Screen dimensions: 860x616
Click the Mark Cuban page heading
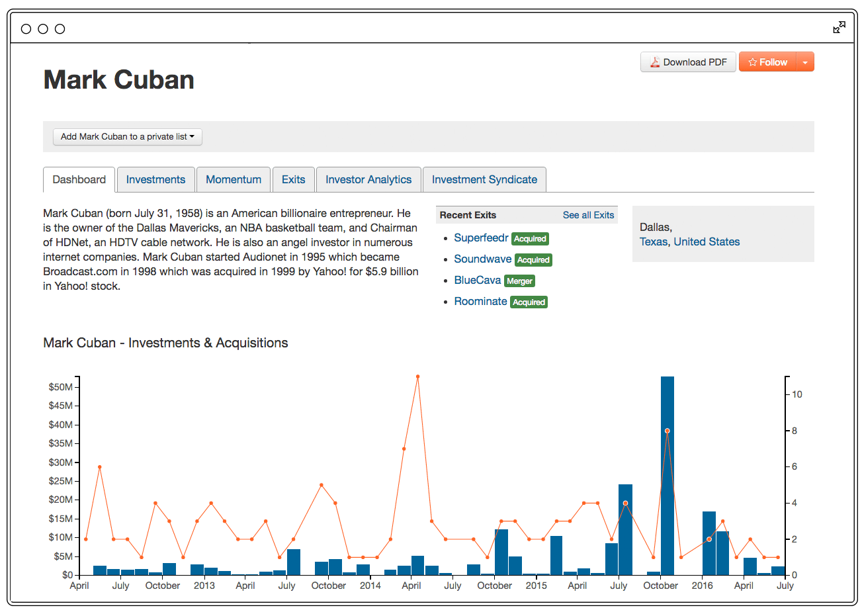point(119,80)
